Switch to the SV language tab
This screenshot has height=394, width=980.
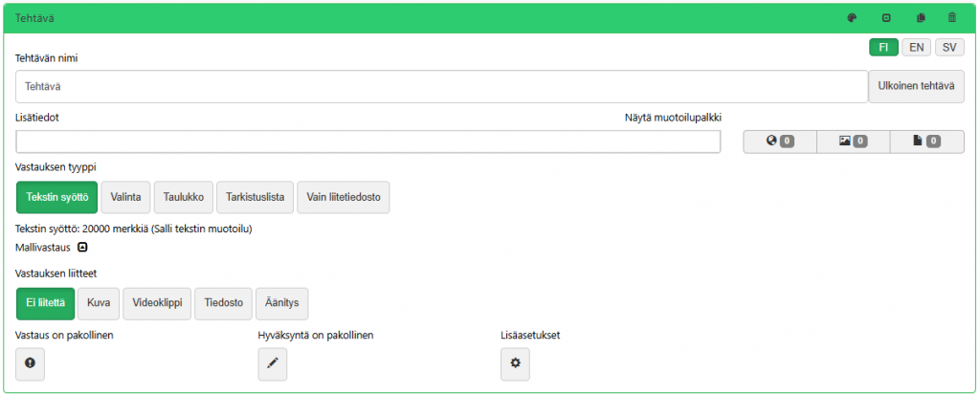[x=948, y=48]
